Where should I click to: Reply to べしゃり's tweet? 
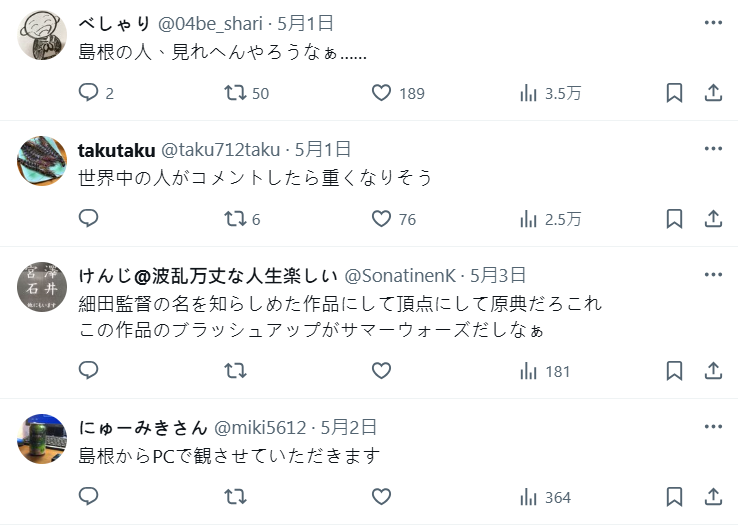point(89,93)
